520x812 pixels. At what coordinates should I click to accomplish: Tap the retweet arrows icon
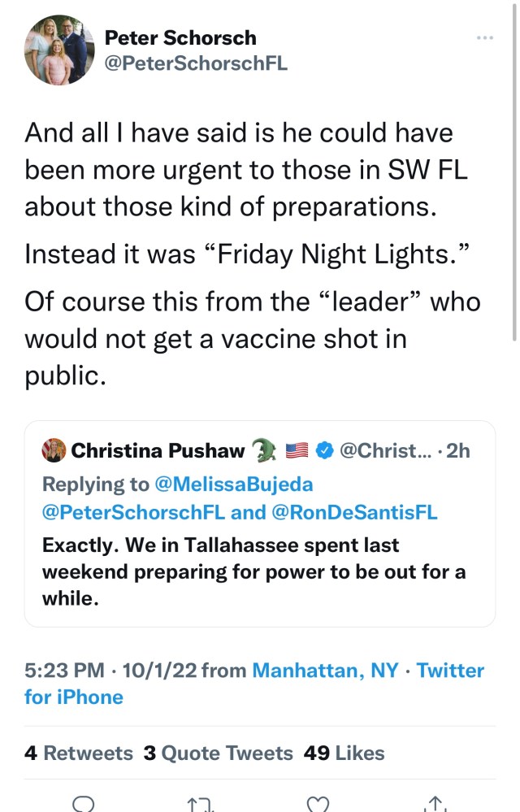point(198,804)
